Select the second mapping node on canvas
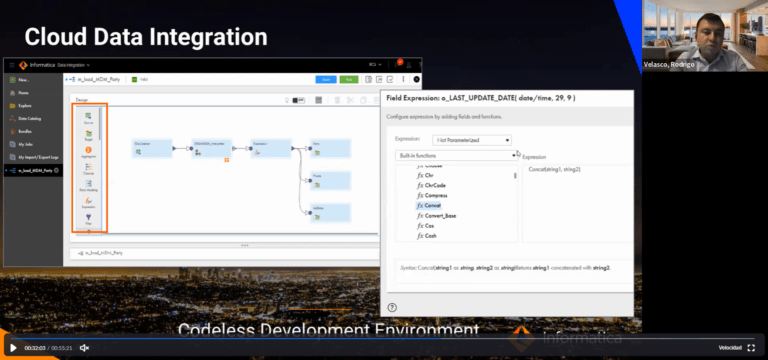The height and width of the screenshot is (360, 768). pos(211,148)
